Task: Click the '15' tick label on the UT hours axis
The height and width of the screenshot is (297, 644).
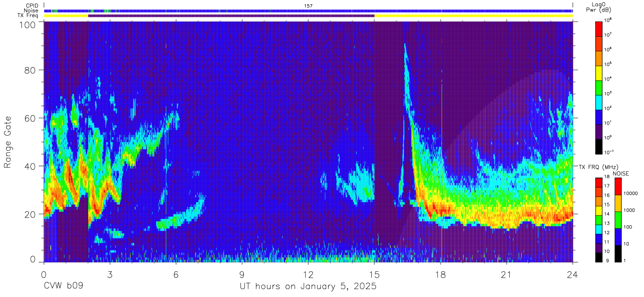Action: 374,274
